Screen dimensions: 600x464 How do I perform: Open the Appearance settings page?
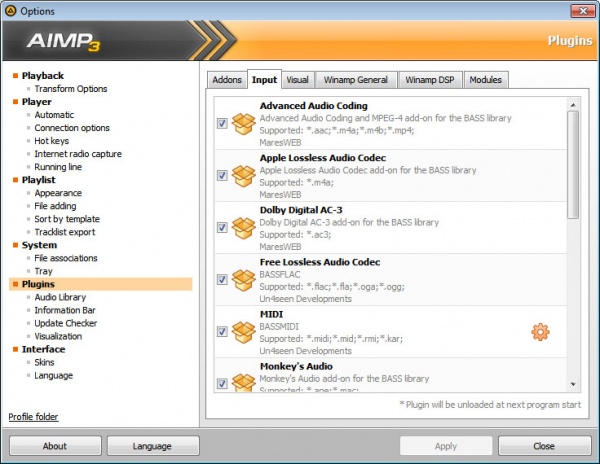tap(58, 193)
